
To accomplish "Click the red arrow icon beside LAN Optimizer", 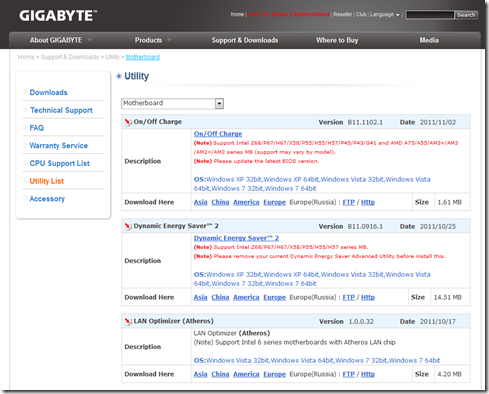I will pos(128,321).
